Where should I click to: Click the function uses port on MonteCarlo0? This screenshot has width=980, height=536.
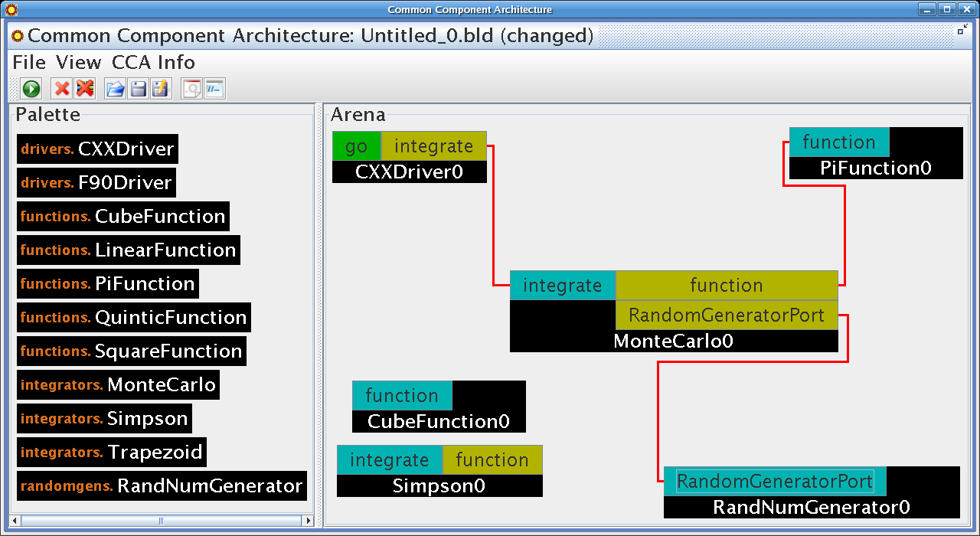(x=727, y=286)
